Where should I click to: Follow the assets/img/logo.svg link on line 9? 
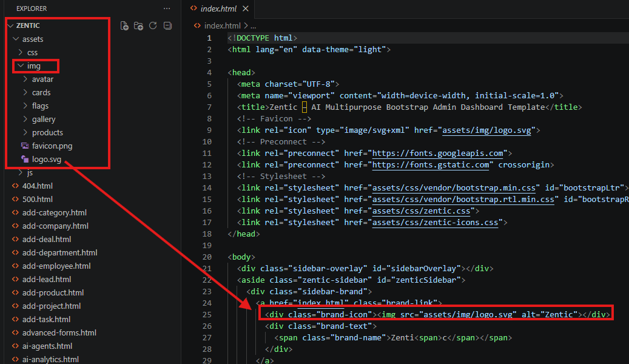[x=486, y=130]
